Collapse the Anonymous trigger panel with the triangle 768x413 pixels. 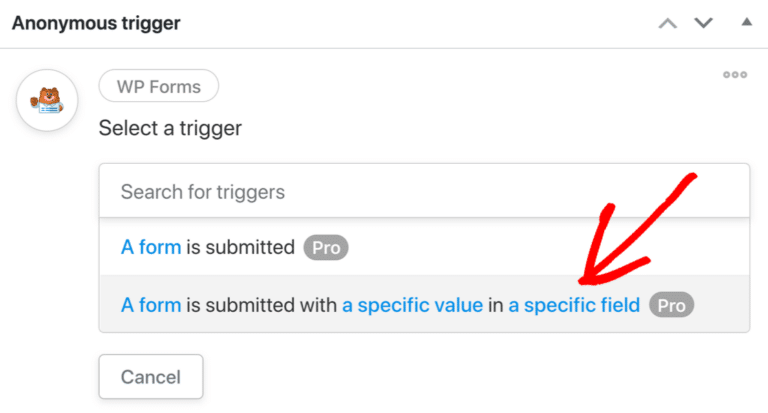[745, 22]
